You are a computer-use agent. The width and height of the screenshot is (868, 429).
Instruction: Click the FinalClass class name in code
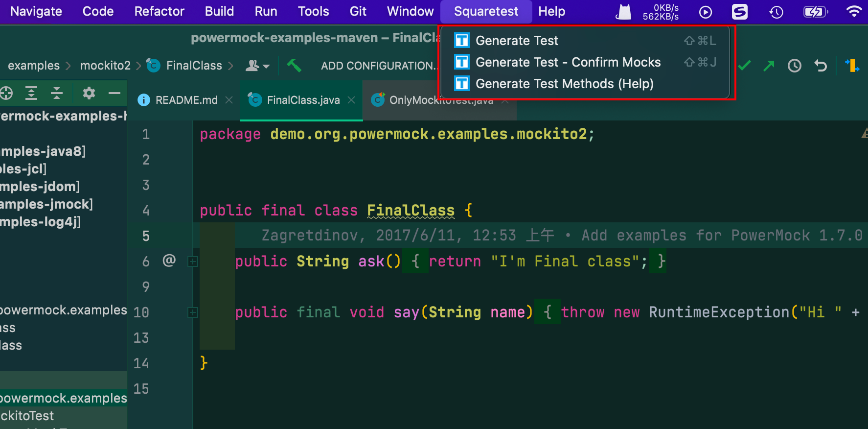click(411, 211)
